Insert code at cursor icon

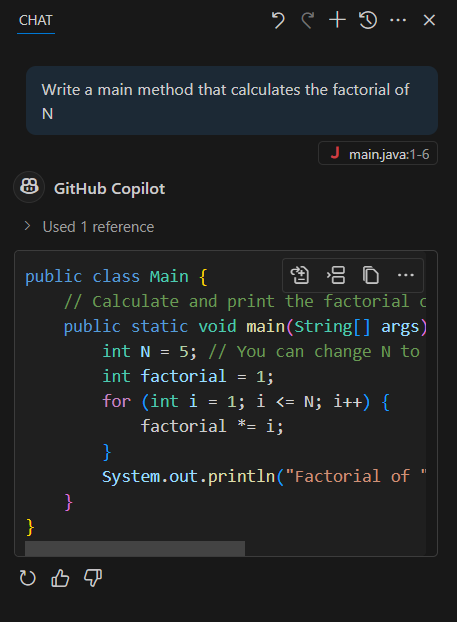[336, 275]
